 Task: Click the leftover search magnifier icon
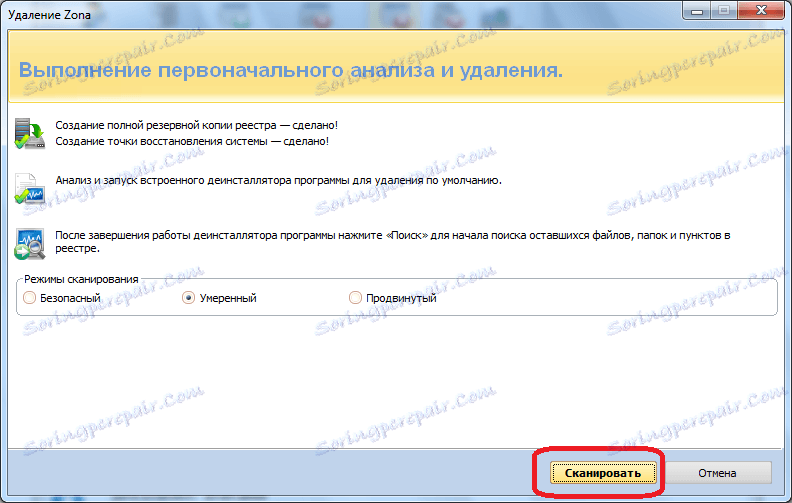coord(30,244)
